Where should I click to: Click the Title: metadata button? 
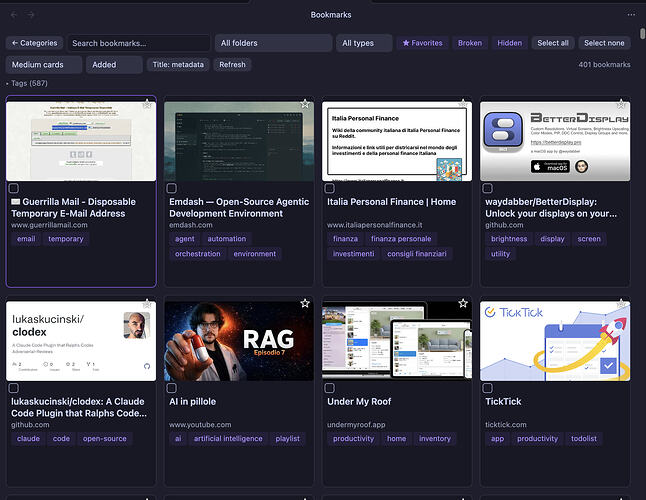178,65
